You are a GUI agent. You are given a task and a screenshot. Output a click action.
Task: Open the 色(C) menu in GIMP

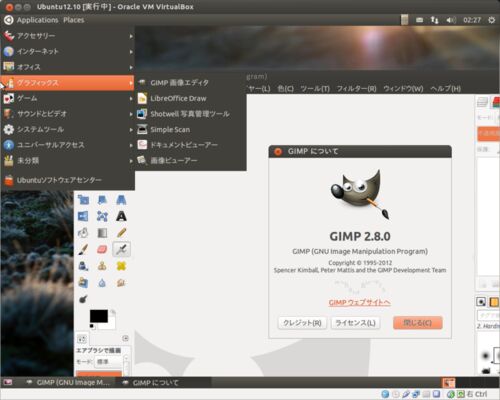tap(285, 89)
